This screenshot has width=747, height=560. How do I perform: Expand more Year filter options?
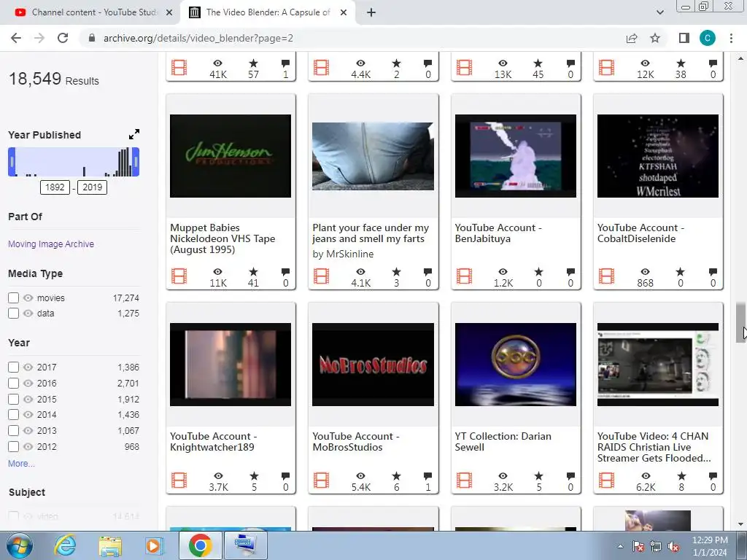coord(21,463)
